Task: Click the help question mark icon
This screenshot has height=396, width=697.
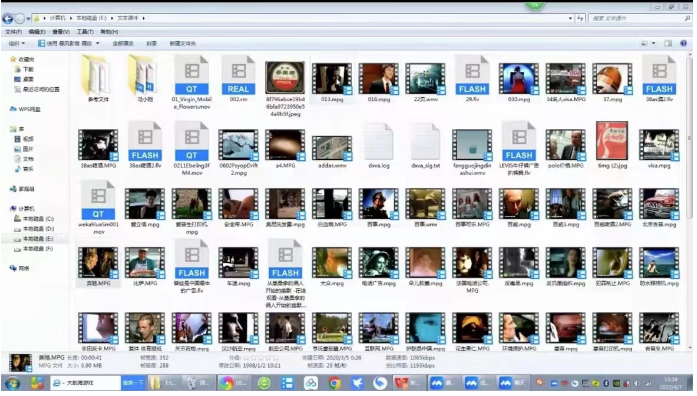Action: pyautogui.click(x=684, y=43)
